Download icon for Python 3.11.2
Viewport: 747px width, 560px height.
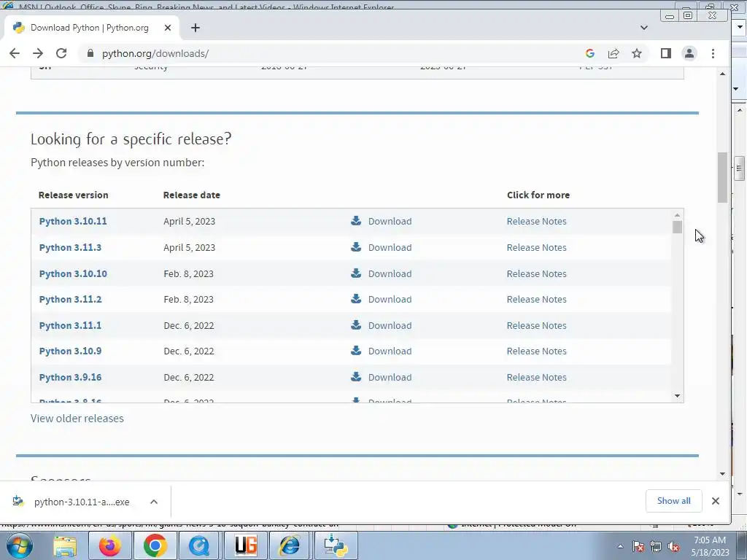pos(356,298)
